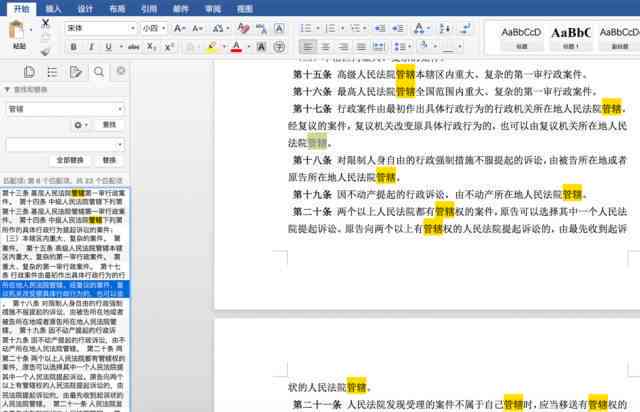Viewport: 640px width, 412px height.
Task: Toggle align left paragraph button
Action: click(x=307, y=47)
